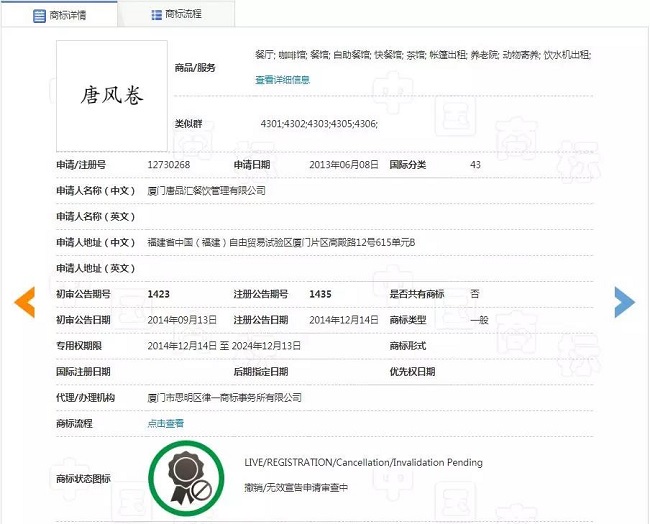The width and height of the screenshot is (650, 524).
Task: Click the 专用权期限 date range
Action: click(x=223, y=345)
